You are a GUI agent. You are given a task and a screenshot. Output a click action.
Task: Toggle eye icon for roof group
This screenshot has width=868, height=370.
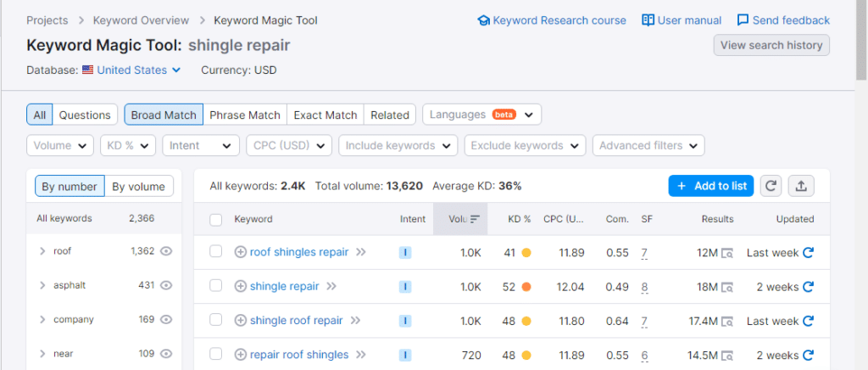(166, 251)
